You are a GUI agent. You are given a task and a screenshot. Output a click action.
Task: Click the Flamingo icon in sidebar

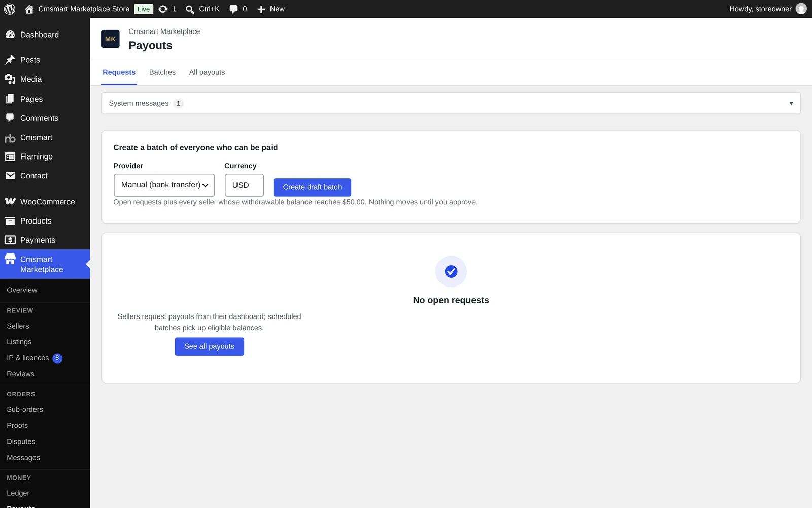(x=10, y=156)
